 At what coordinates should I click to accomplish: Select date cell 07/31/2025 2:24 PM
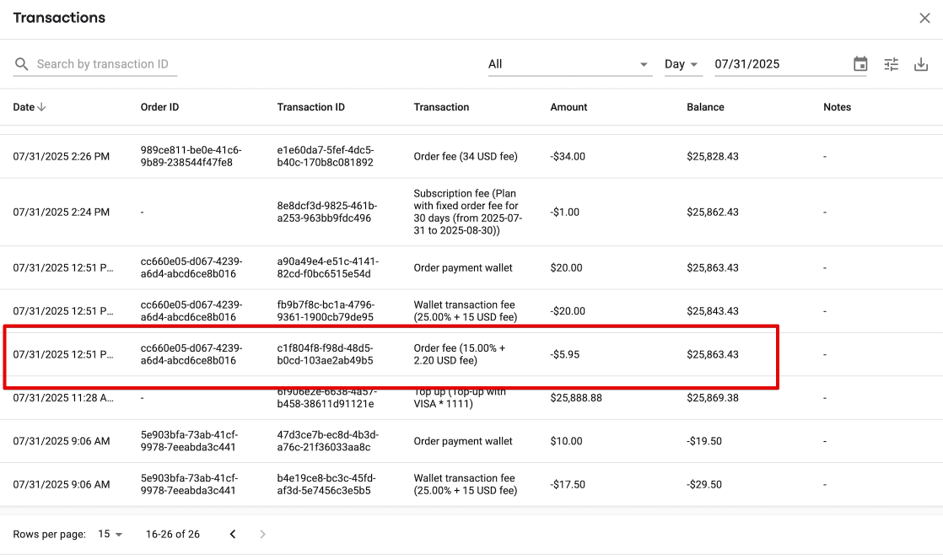pyautogui.click(x=62, y=212)
